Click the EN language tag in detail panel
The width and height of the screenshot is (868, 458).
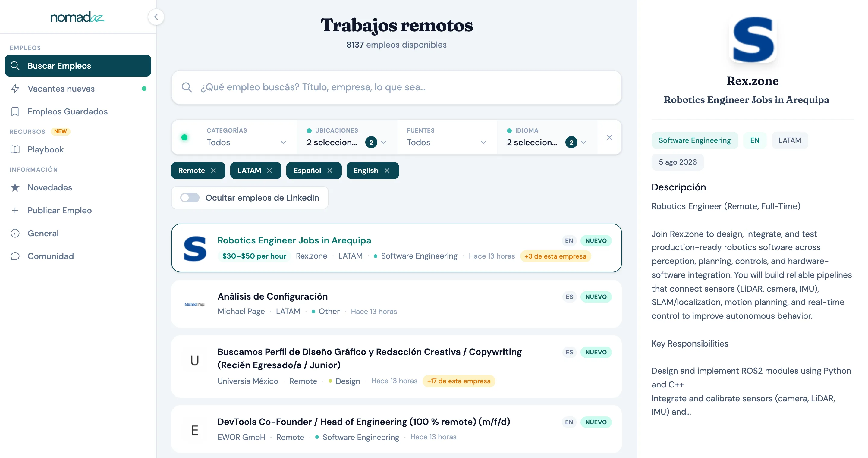(x=754, y=140)
